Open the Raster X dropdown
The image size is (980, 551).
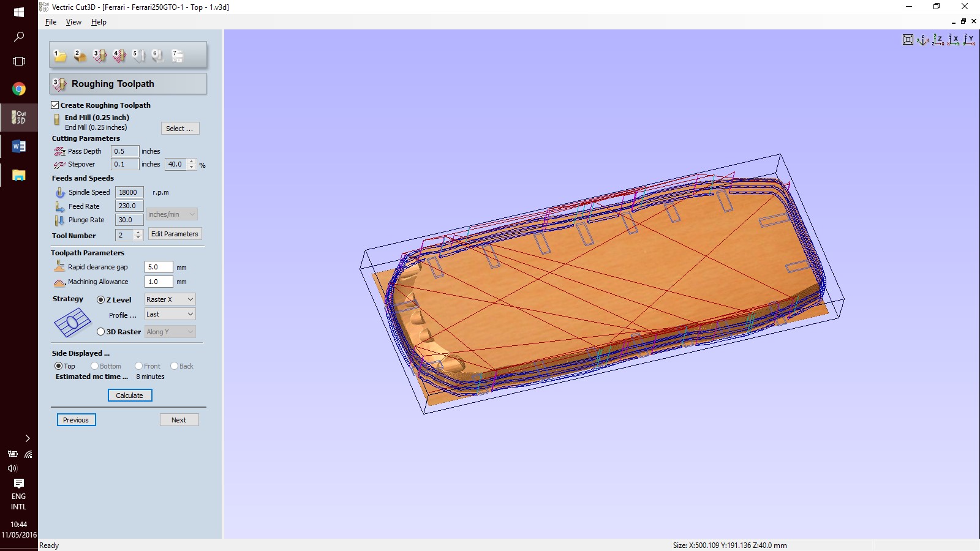click(170, 299)
